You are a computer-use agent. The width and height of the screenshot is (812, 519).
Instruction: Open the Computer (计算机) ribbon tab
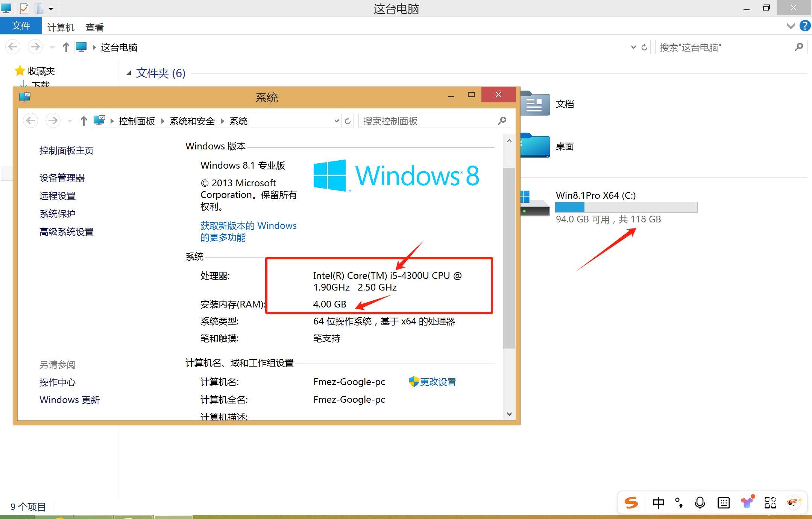coord(61,27)
